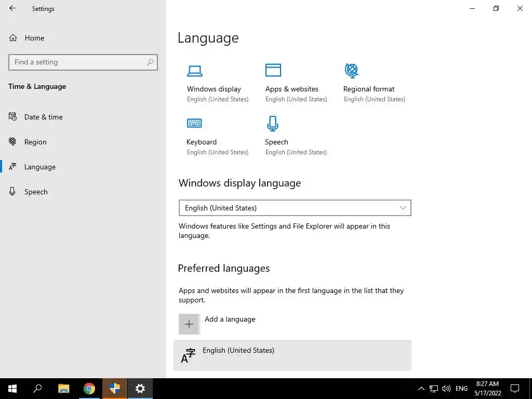Open the notification center icon
This screenshot has width=532, height=399.
(515, 389)
